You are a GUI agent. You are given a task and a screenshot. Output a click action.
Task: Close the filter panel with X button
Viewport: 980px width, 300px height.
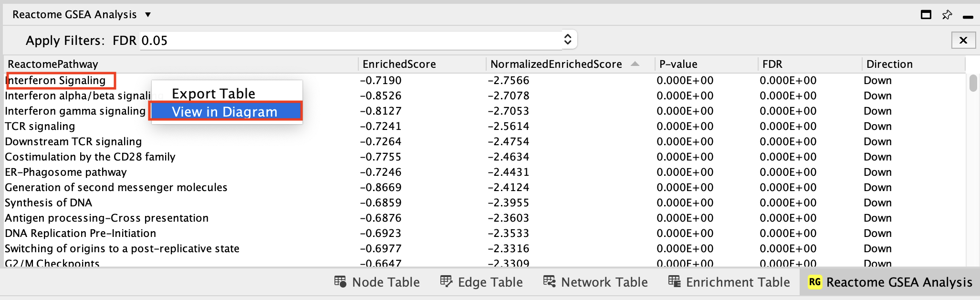[963, 40]
